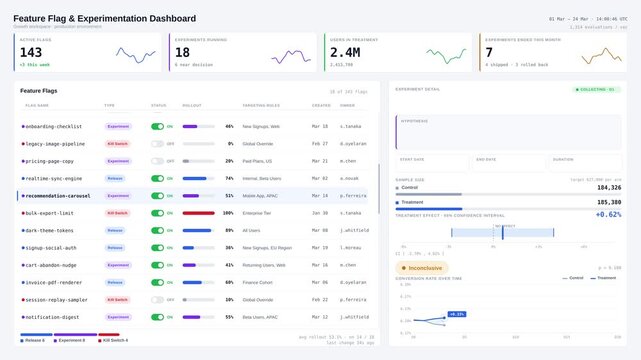Open the Experiments Ended This Month sparkline
The width and height of the screenshot is (641, 360).
tap(601, 56)
